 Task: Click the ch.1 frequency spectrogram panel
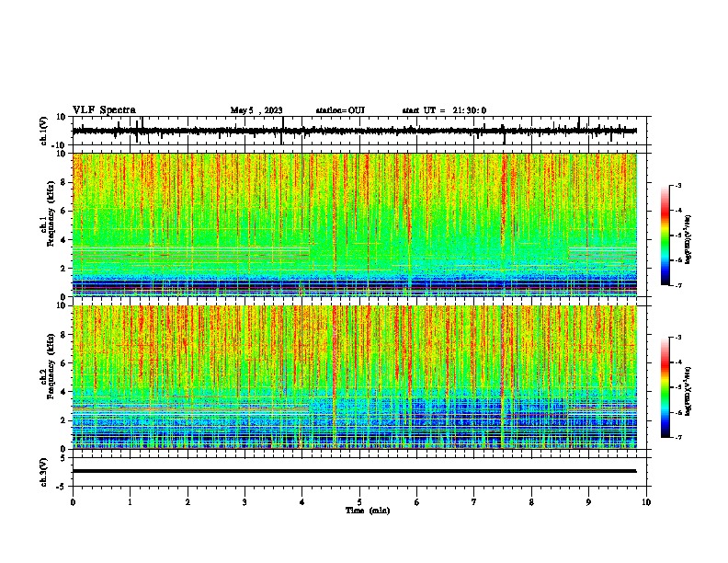(354, 224)
